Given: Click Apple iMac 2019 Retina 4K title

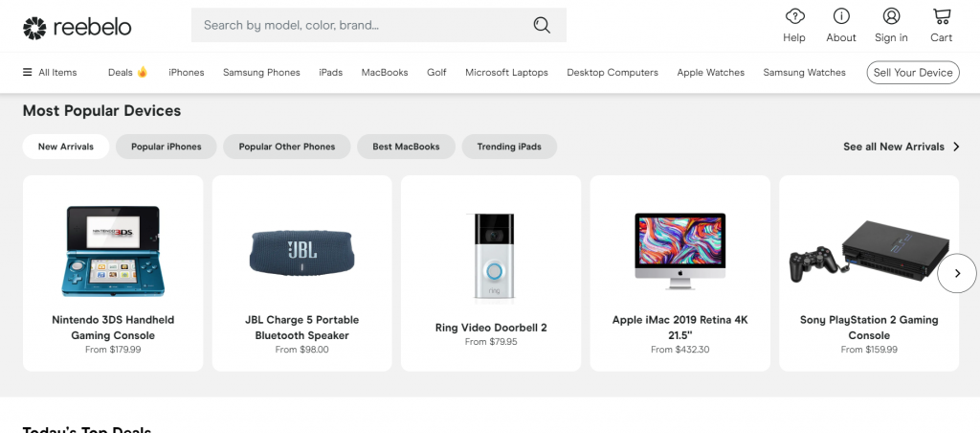Looking at the screenshot, I should pos(680,328).
